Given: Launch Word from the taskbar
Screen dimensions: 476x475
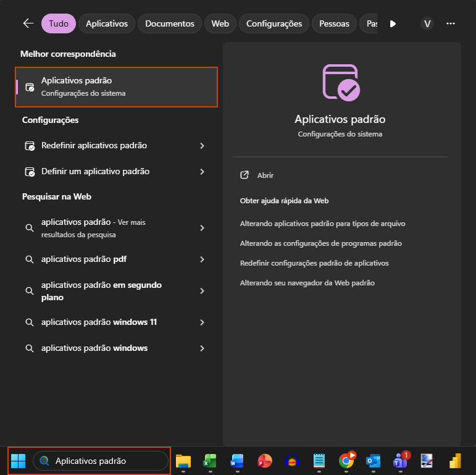Looking at the screenshot, I should tap(237, 461).
